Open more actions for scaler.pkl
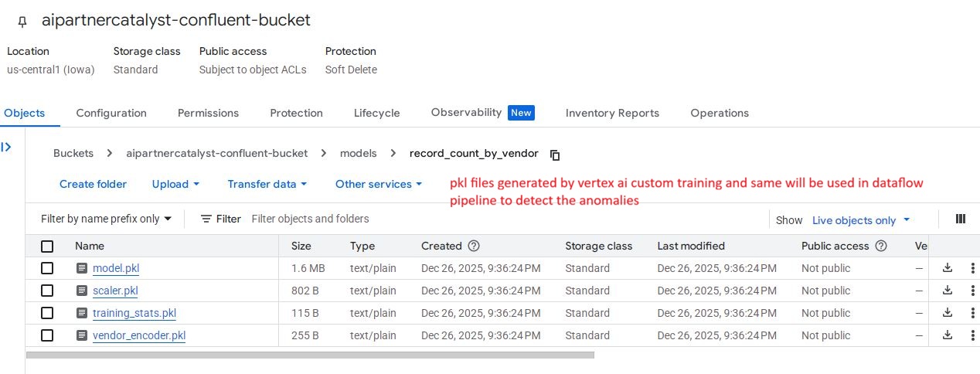 point(972,291)
